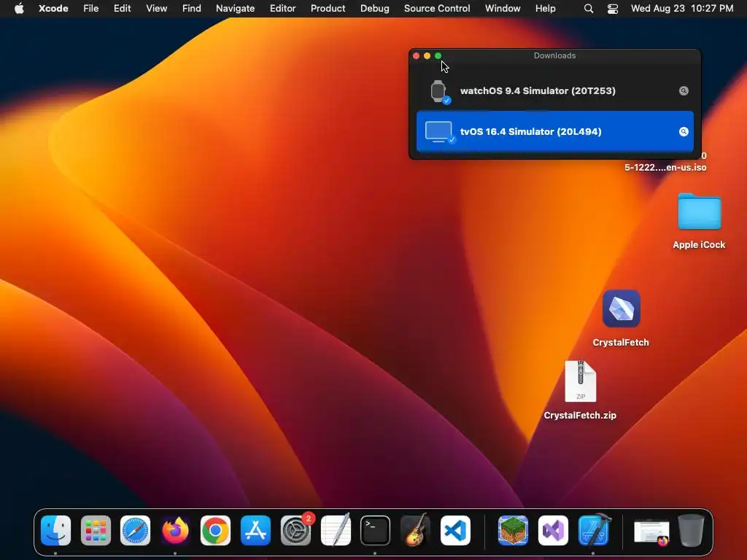Launch Firefox from the Dock
Viewport: 747px width, 560px height.
coord(175,530)
